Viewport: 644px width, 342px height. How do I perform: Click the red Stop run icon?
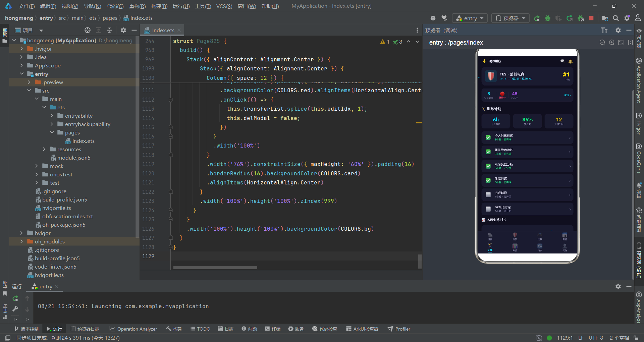click(x=591, y=18)
